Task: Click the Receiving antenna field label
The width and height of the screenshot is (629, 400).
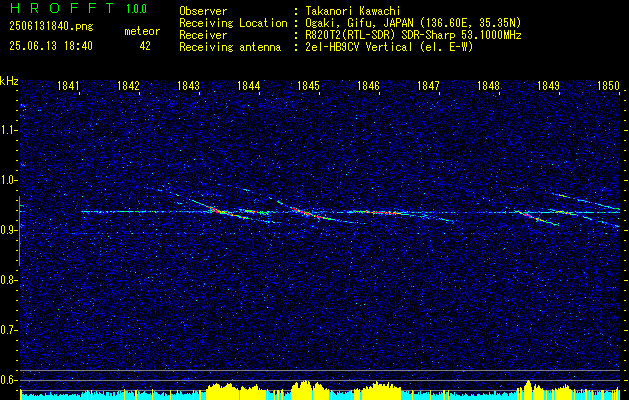Action: [x=230, y=47]
